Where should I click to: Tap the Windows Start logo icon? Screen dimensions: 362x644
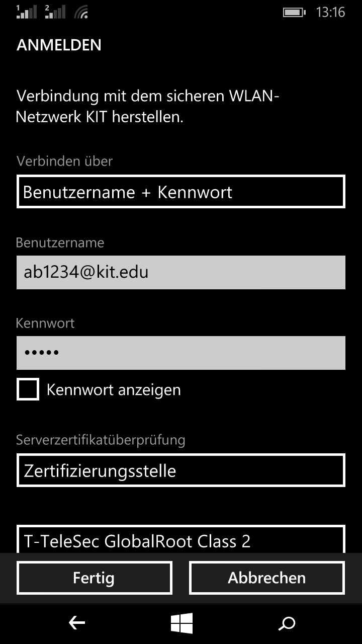pos(182,623)
